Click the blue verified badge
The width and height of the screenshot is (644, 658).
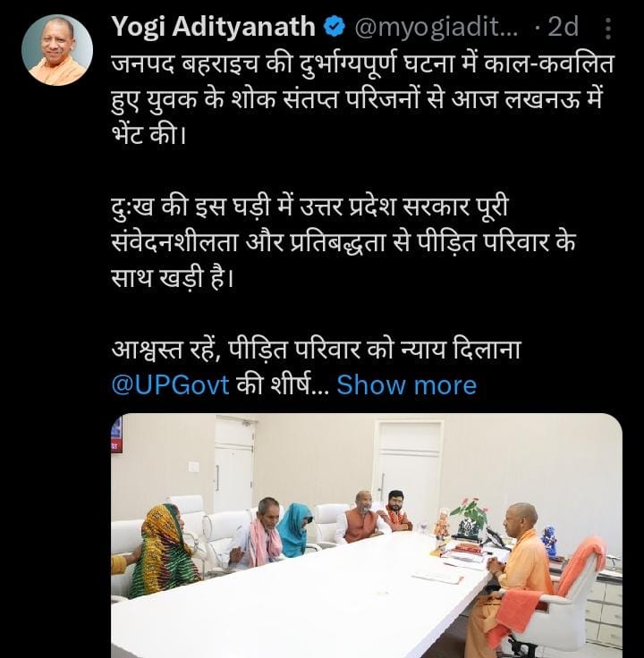click(x=335, y=28)
